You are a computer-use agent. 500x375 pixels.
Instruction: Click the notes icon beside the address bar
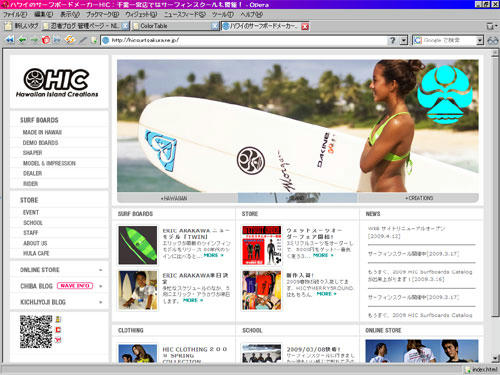click(94, 40)
